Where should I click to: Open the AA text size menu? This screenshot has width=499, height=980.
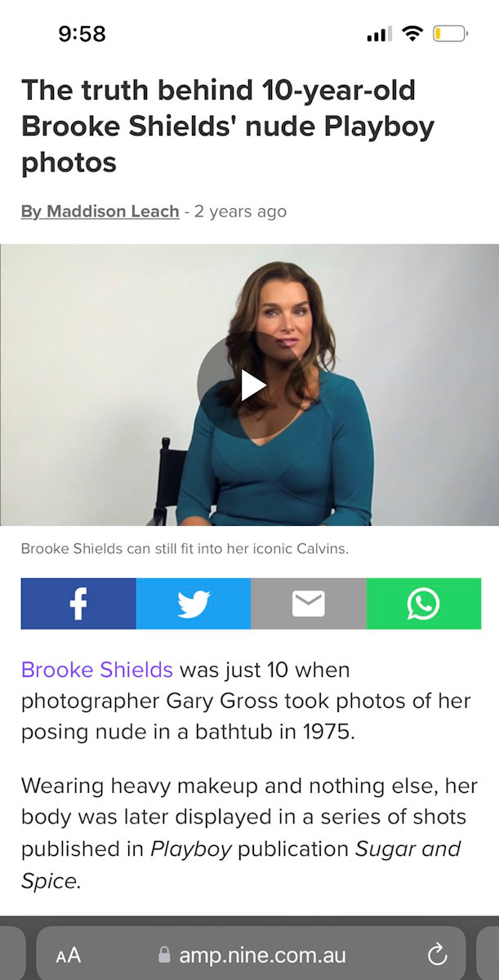pos(69,955)
